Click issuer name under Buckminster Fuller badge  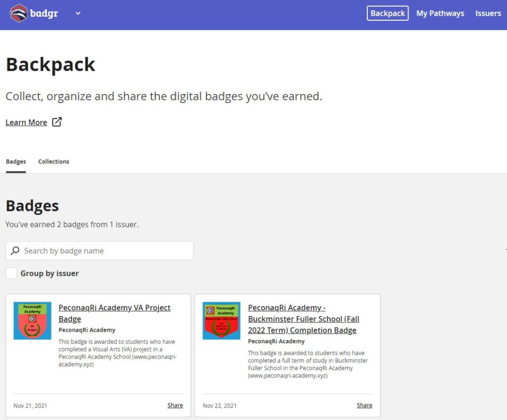[276, 341]
